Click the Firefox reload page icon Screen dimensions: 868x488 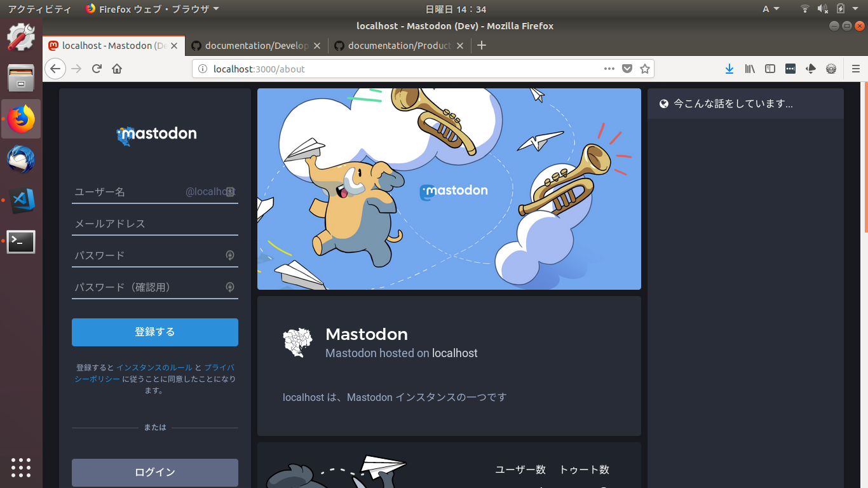(x=97, y=69)
